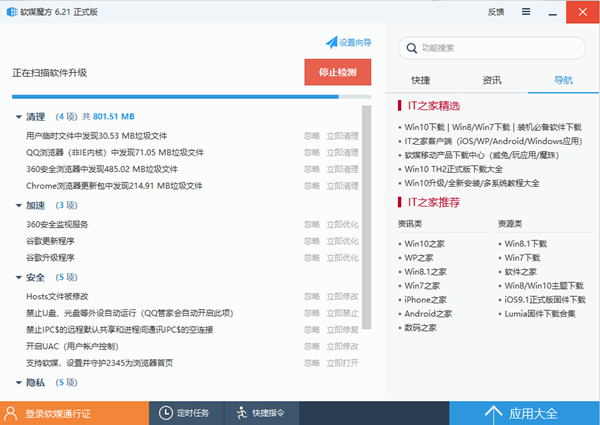Click 立即优化 for 360安全监视服务

pyautogui.click(x=342, y=225)
